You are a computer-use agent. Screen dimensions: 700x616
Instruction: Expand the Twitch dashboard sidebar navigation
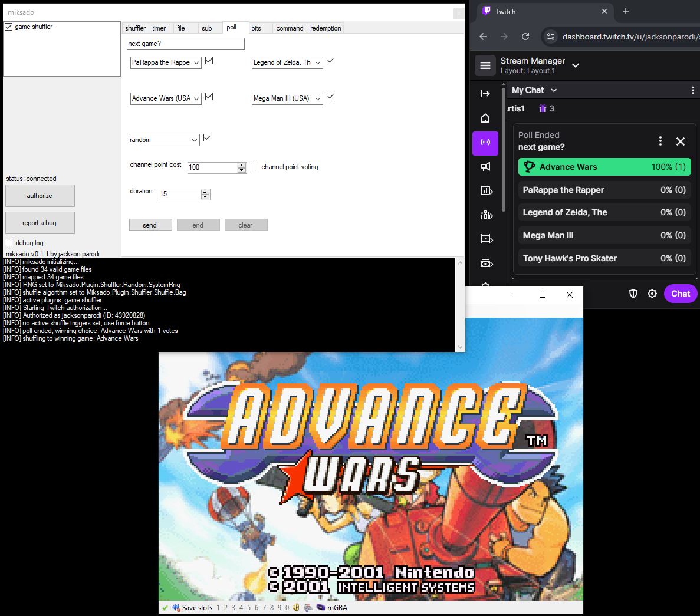pyautogui.click(x=485, y=94)
